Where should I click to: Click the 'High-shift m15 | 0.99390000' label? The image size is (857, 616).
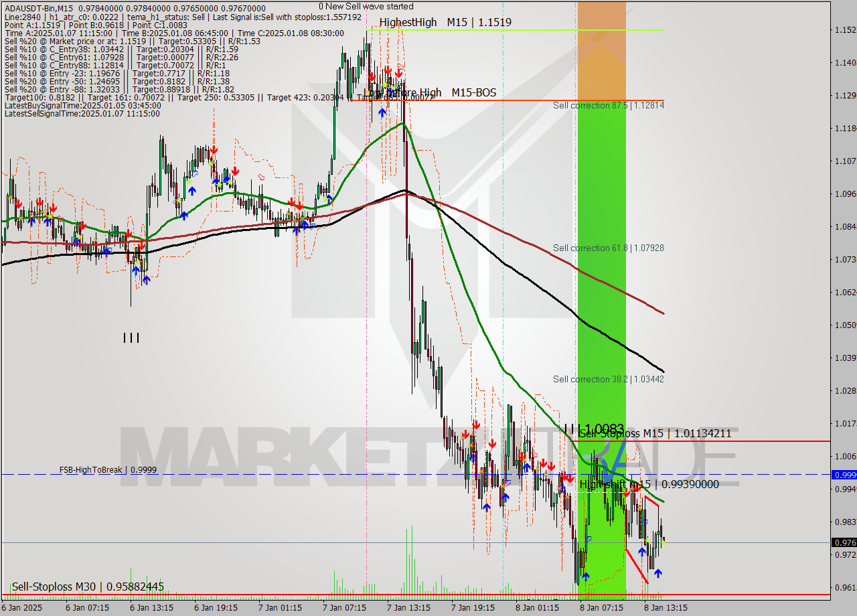[x=649, y=484]
